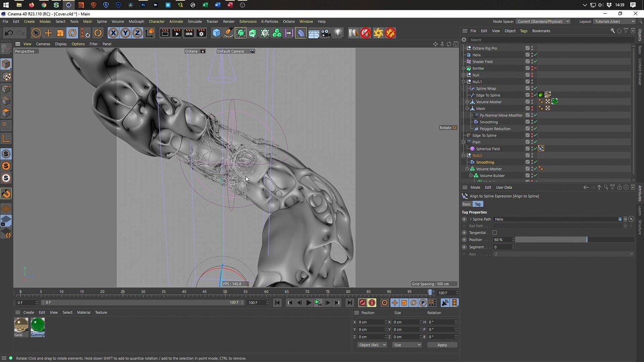Enable the Emitter red X toggle
Screen dimensions: 644x362
point(535,68)
